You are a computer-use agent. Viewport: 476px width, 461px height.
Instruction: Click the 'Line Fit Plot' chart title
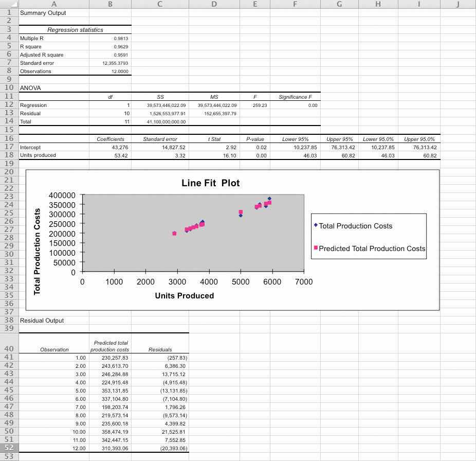tap(210, 183)
